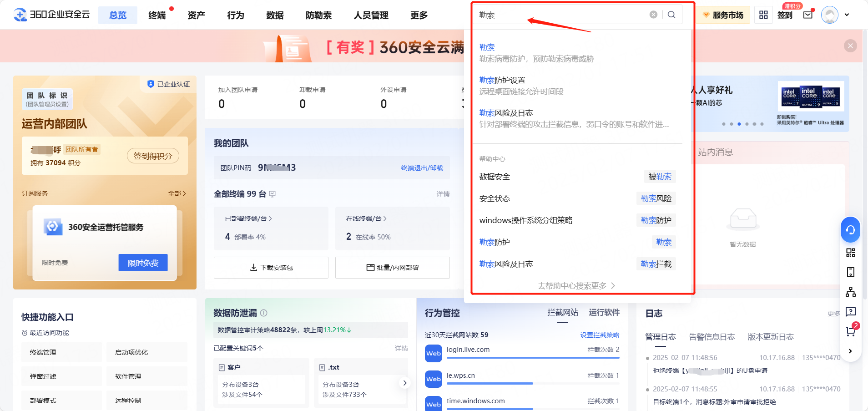Image resolution: width=868 pixels, height=411 pixels.
Task: Open the 行为 menu
Action: tap(235, 15)
